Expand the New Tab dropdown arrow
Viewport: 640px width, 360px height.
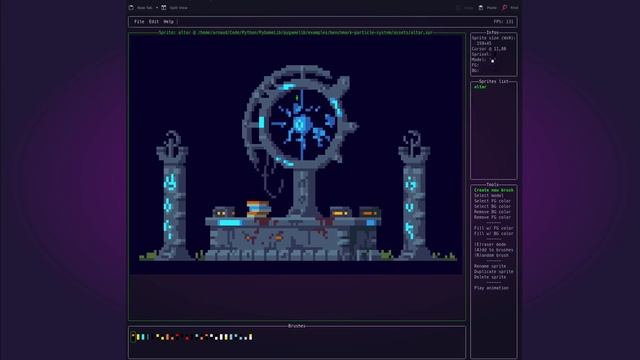point(157,7)
